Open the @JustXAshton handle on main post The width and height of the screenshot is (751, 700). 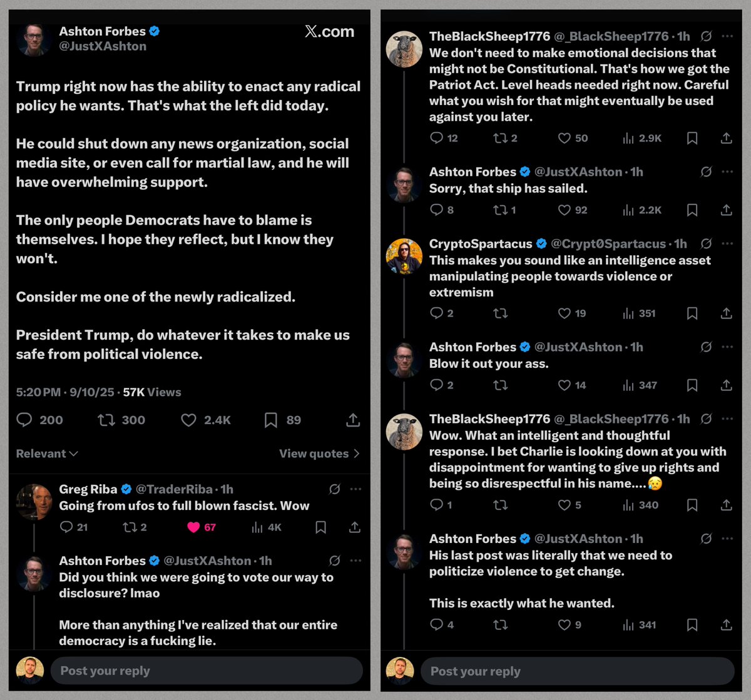point(103,46)
